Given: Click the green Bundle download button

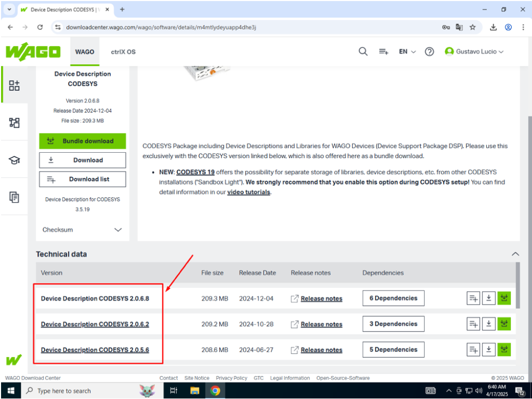Looking at the screenshot, I should tap(82, 141).
